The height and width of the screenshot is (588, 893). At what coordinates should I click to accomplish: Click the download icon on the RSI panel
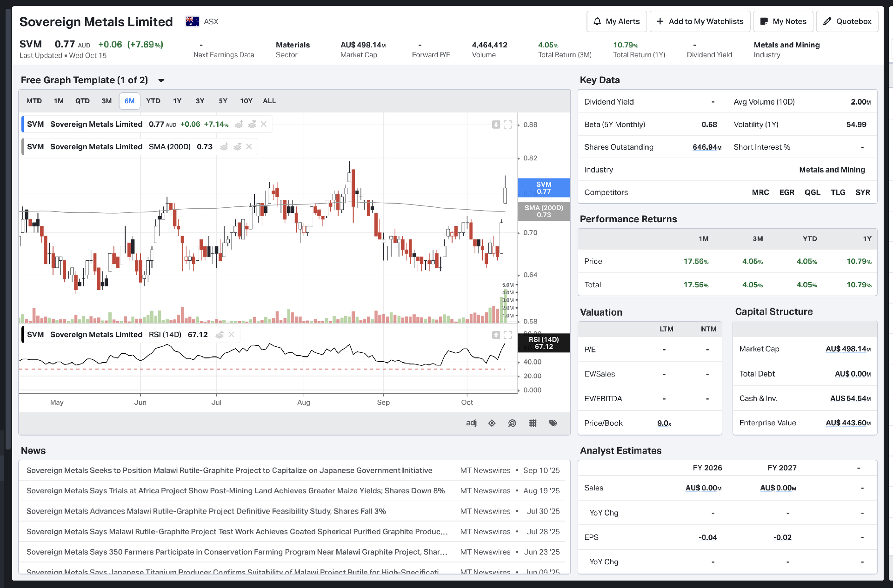496,335
